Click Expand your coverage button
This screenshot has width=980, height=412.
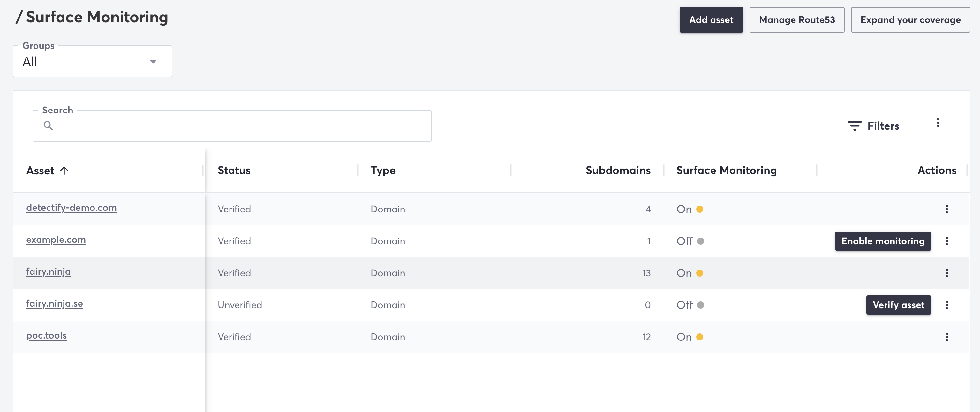[910, 20]
